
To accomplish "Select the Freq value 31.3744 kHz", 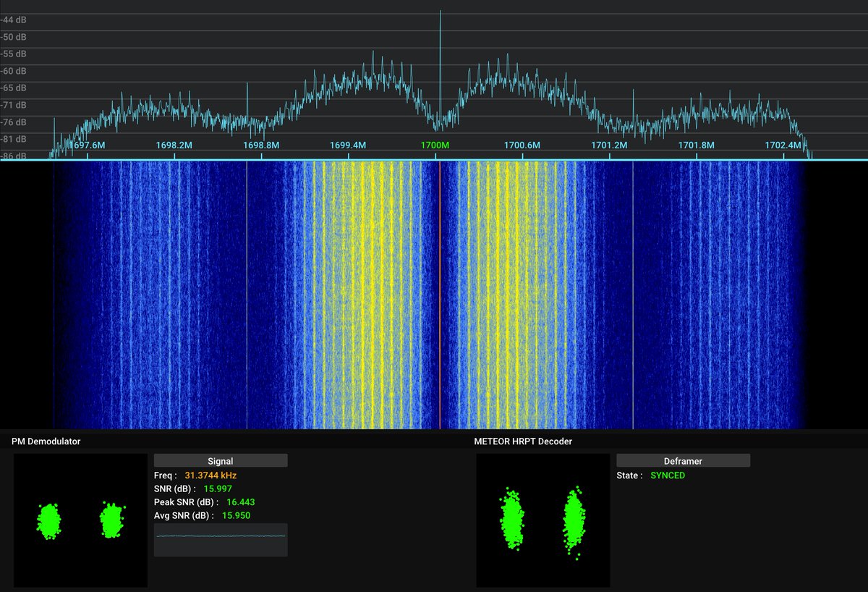I will (210, 475).
